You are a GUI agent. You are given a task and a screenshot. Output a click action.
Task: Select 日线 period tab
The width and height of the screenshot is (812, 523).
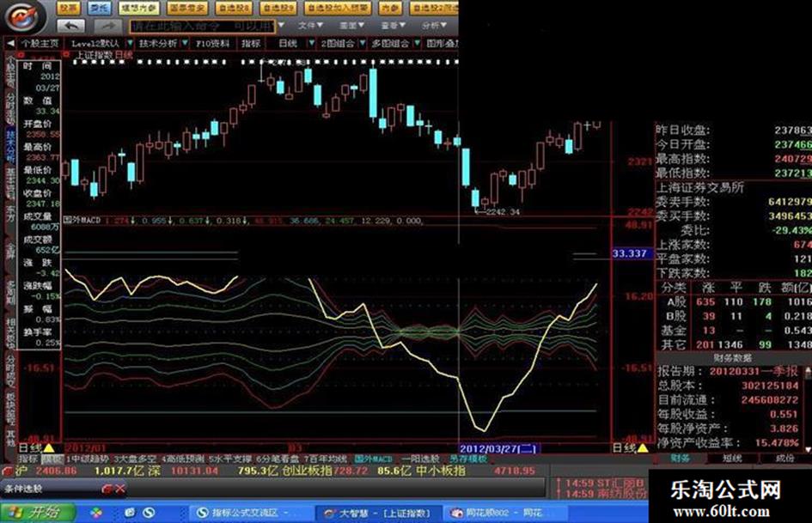click(x=288, y=44)
